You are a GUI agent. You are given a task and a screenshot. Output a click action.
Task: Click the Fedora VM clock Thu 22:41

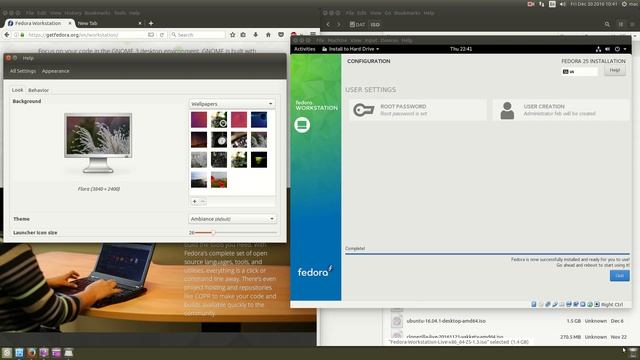point(461,49)
